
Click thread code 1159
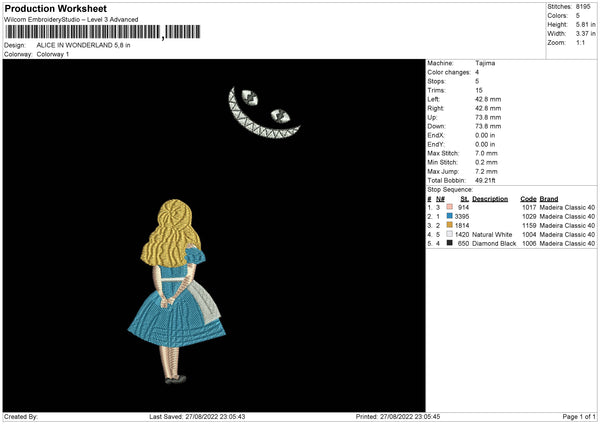coord(529,225)
